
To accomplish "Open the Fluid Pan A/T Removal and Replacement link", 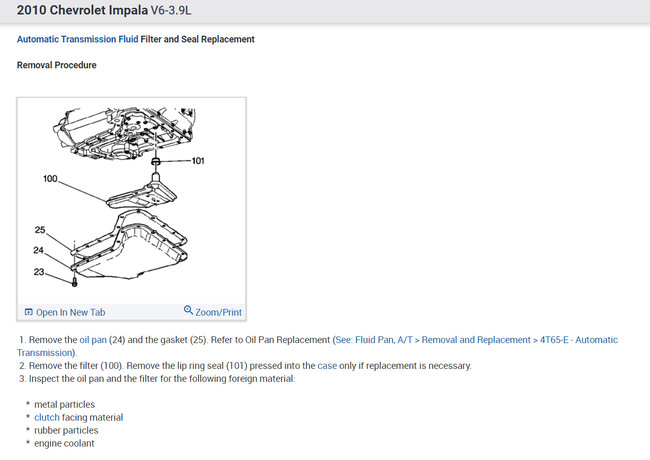I will point(317,346).
